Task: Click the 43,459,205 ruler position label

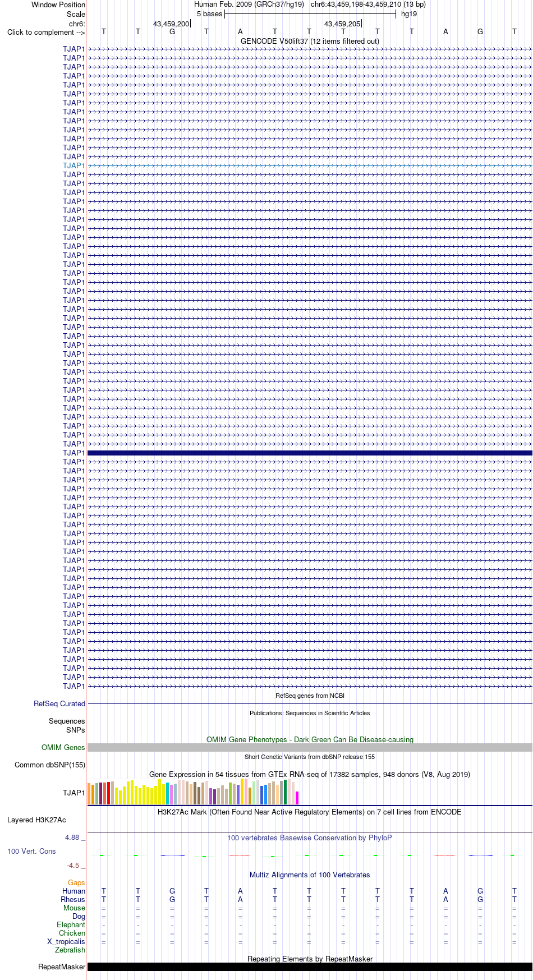Action: pyautogui.click(x=342, y=24)
